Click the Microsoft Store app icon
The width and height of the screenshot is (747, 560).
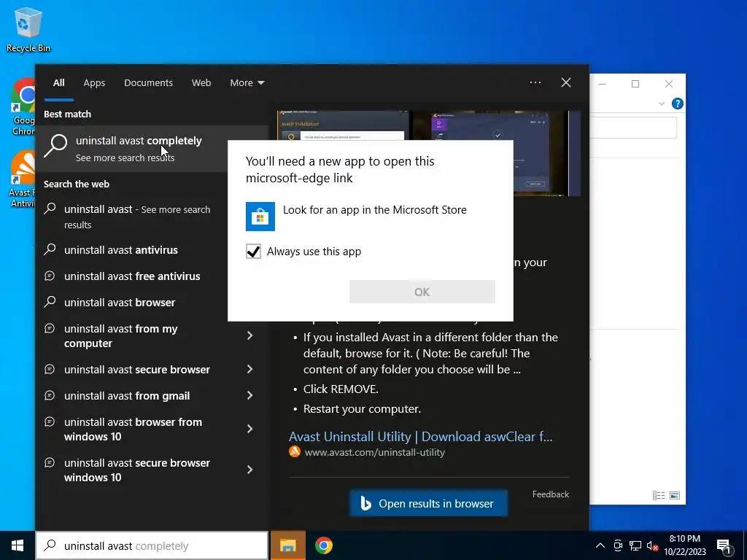tap(260, 216)
